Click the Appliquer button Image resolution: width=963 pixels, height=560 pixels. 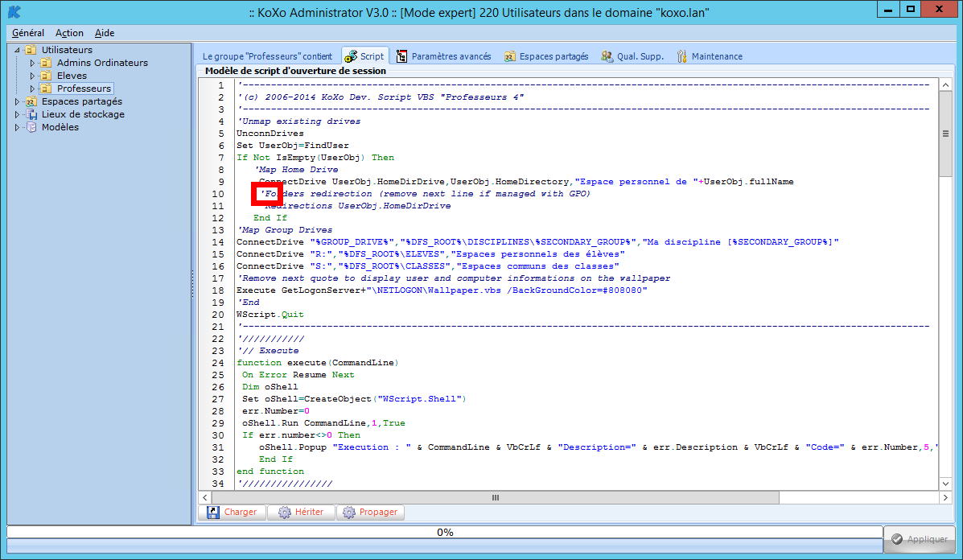tap(920, 539)
